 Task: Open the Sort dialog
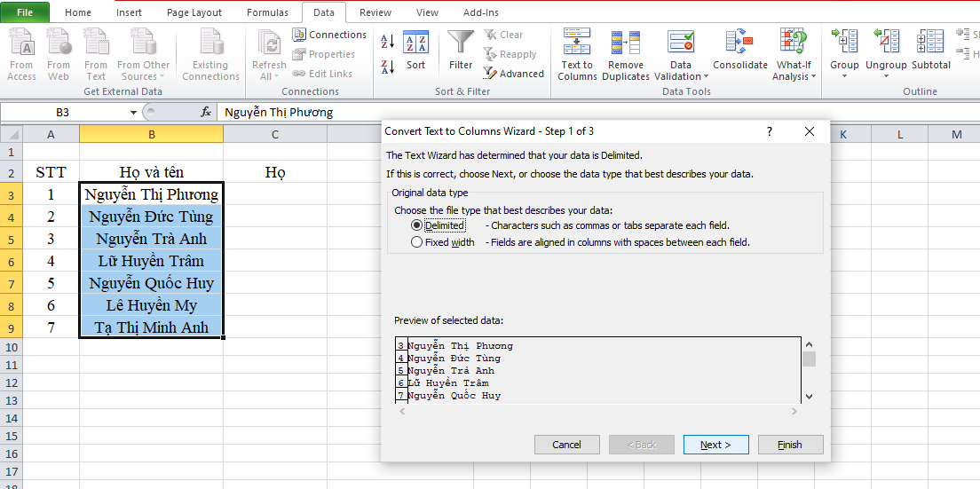point(415,50)
